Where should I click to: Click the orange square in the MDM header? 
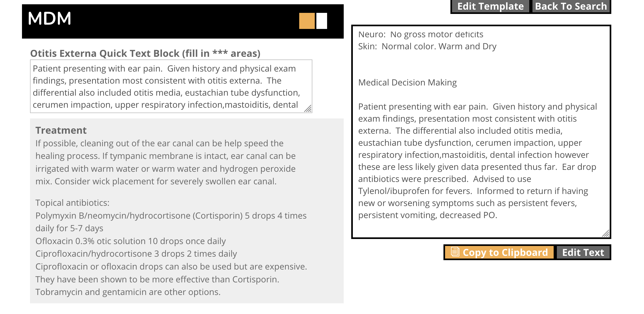(307, 21)
